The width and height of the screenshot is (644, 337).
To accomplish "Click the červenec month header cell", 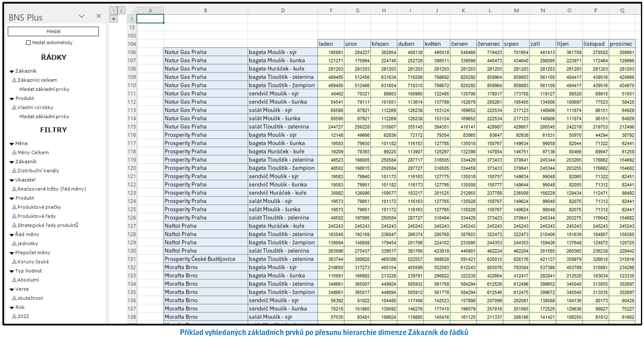I will pos(490,44).
